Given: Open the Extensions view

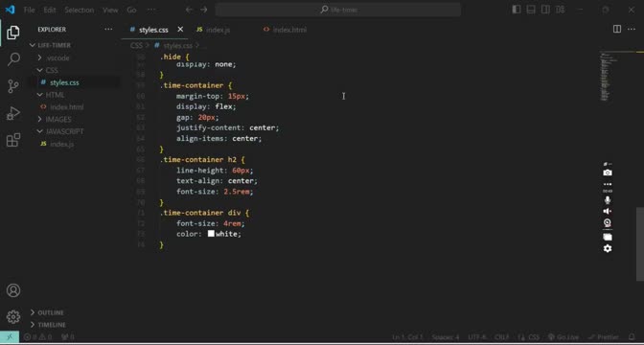Looking at the screenshot, I should pos(13,140).
